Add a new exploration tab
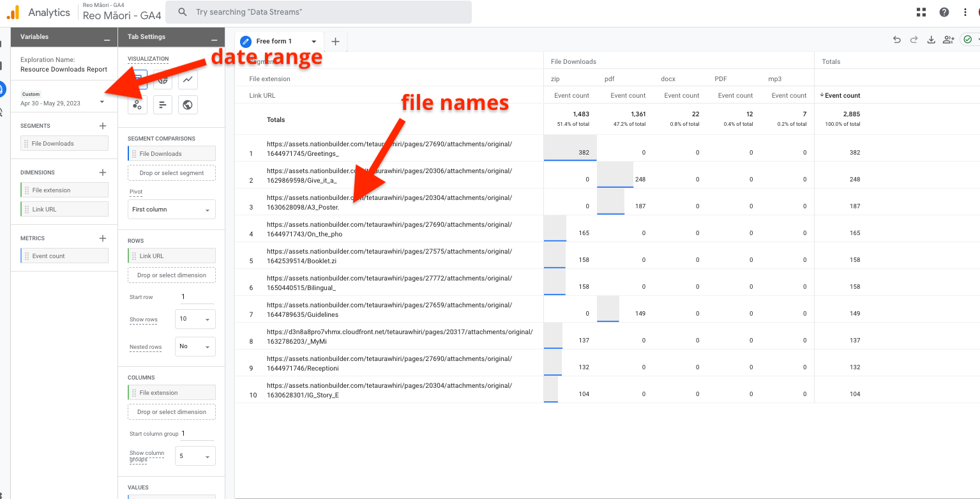The height and width of the screenshot is (499, 980). [x=335, y=42]
